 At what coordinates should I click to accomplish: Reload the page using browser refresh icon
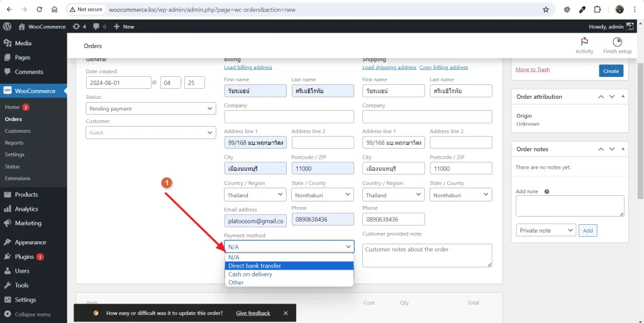(40, 9)
